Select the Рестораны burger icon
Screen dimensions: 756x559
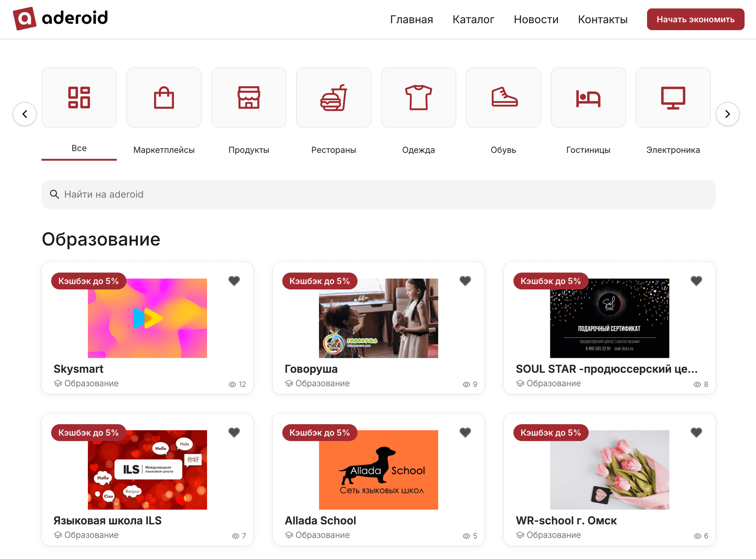pos(334,97)
